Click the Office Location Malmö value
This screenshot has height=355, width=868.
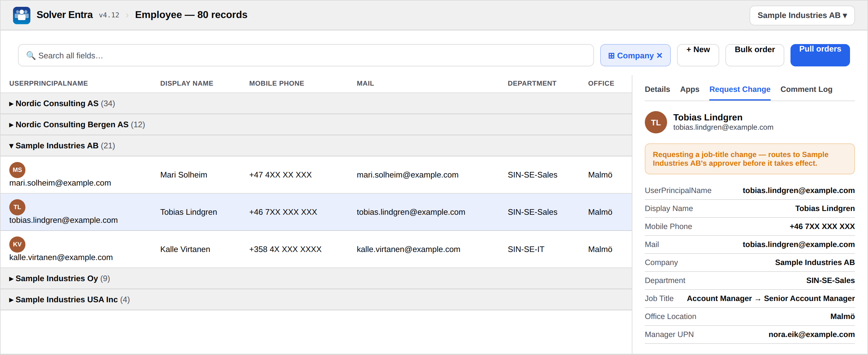(842, 316)
